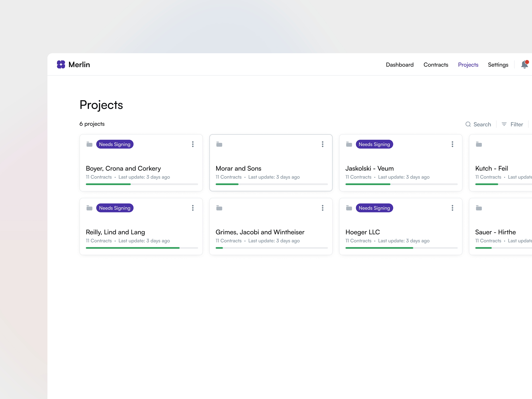532x399 pixels.
Task: Open the options menu on Grimes, Jacobi and Wintheiser
Action: (323, 208)
